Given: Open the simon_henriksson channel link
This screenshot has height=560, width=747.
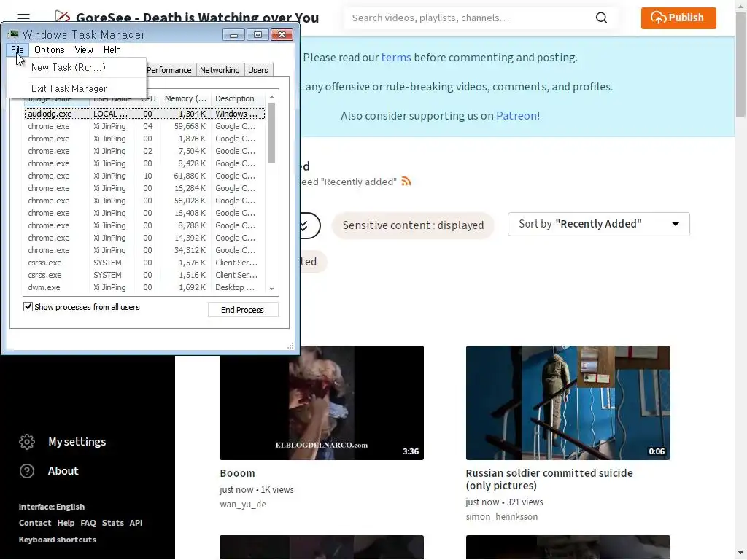Looking at the screenshot, I should (x=502, y=517).
